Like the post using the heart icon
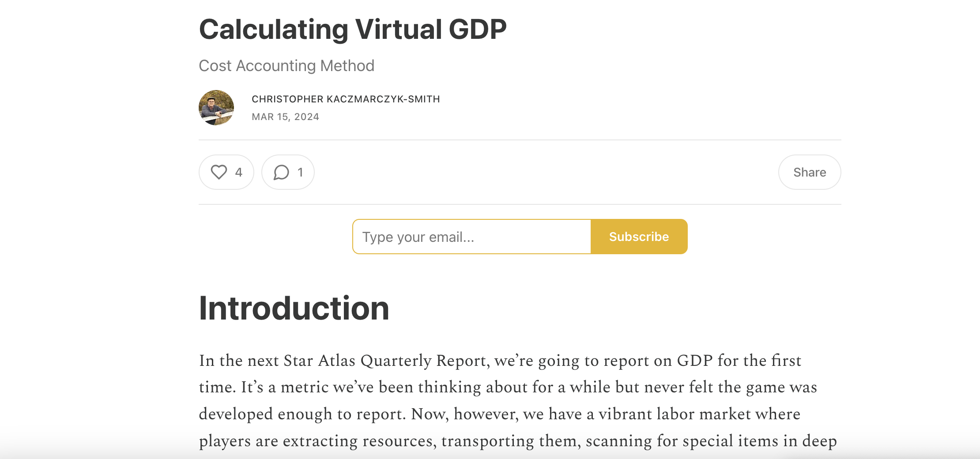 click(x=218, y=172)
